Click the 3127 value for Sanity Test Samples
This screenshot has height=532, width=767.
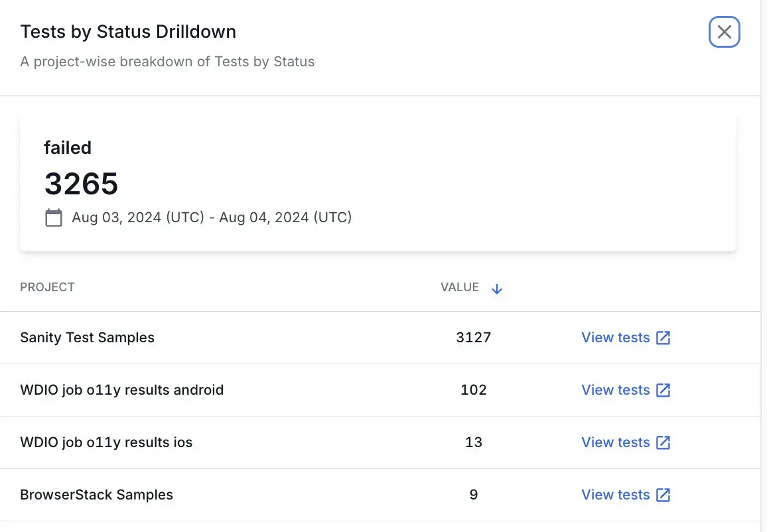[x=473, y=338]
